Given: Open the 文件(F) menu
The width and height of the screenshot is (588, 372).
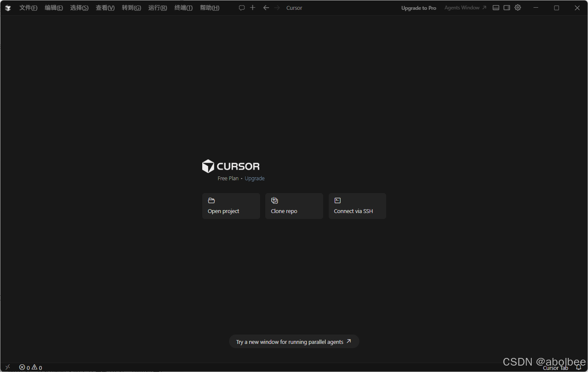Looking at the screenshot, I should [28, 8].
